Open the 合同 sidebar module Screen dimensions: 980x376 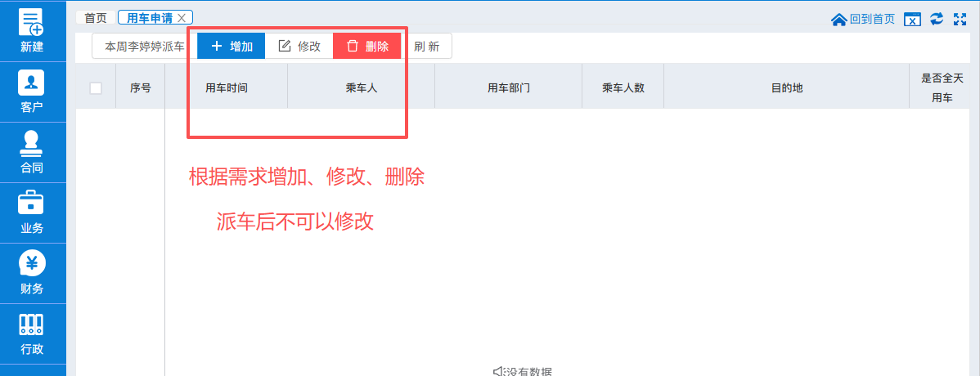pos(33,152)
